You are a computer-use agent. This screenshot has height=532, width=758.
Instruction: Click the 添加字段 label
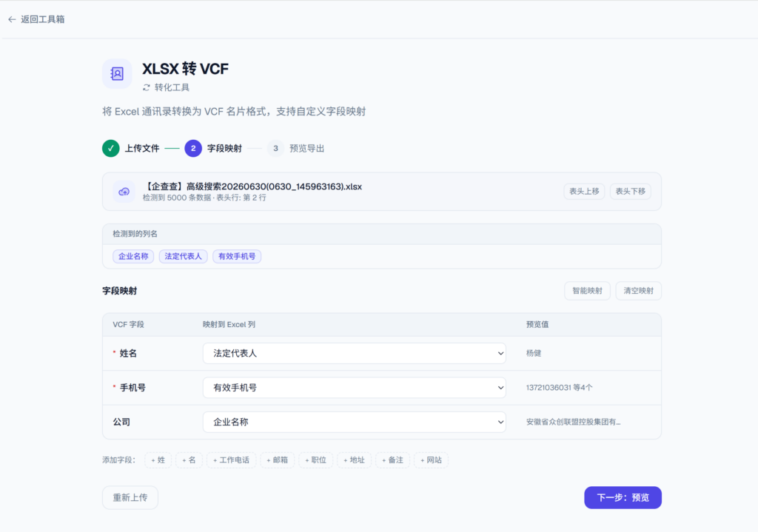coord(119,460)
